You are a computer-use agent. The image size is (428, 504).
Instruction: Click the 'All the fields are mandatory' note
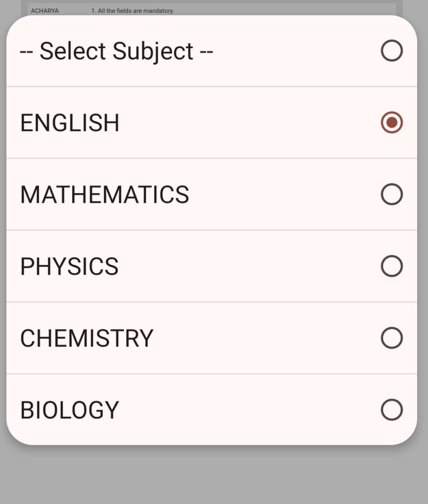(133, 10)
